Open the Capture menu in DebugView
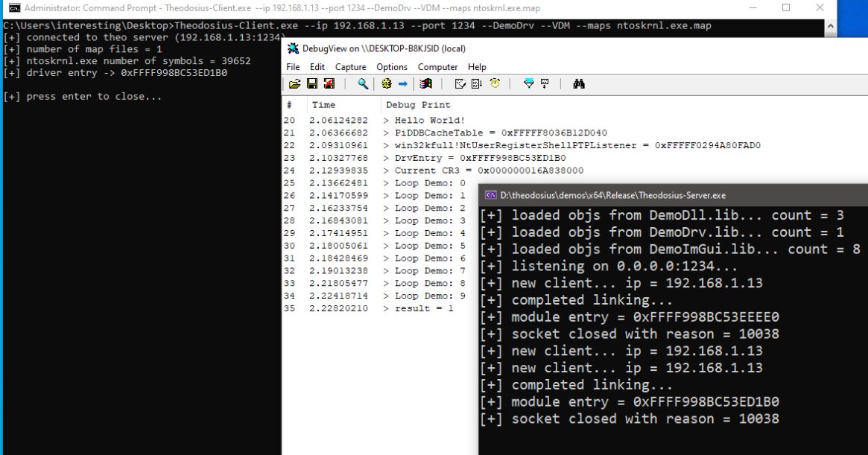The height and width of the screenshot is (455, 868). (350, 67)
